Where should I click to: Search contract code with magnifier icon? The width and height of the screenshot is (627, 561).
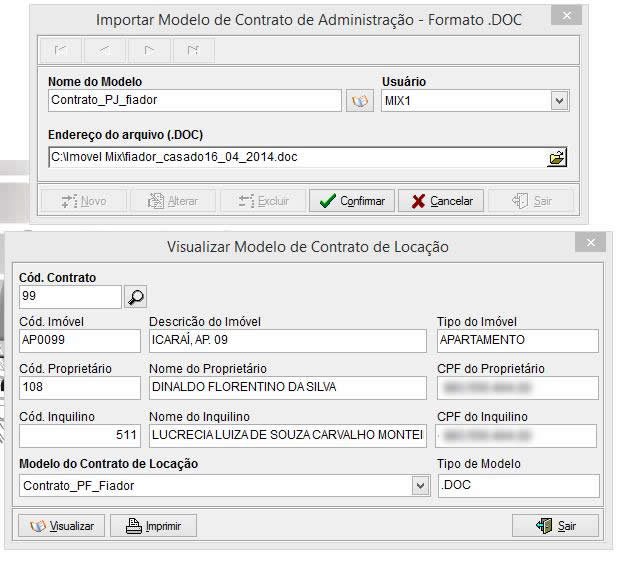coord(135,296)
